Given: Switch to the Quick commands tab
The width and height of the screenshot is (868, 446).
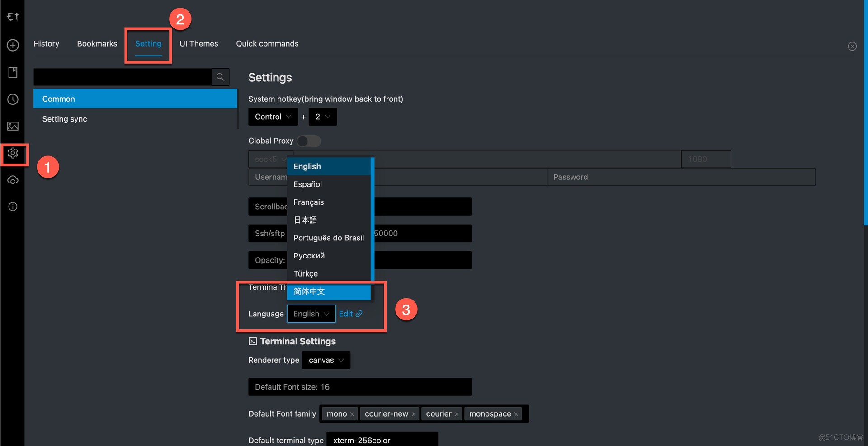Looking at the screenshot, I should click(x=267, y=43).
